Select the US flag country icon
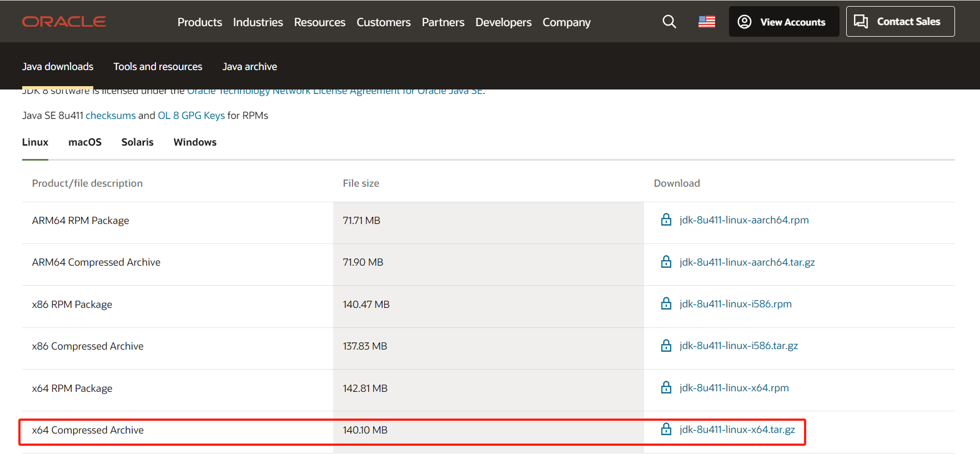Image resolution: width=980 pixels, height=458 pixels. 706,22
